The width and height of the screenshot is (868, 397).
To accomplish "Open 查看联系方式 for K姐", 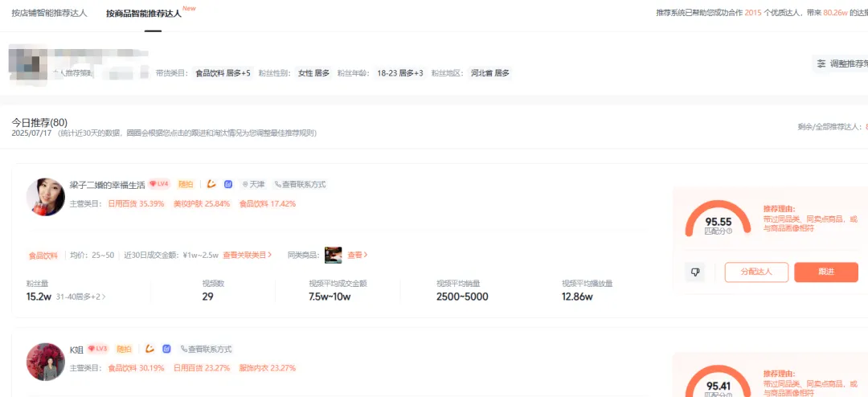I will pos(206,349).
